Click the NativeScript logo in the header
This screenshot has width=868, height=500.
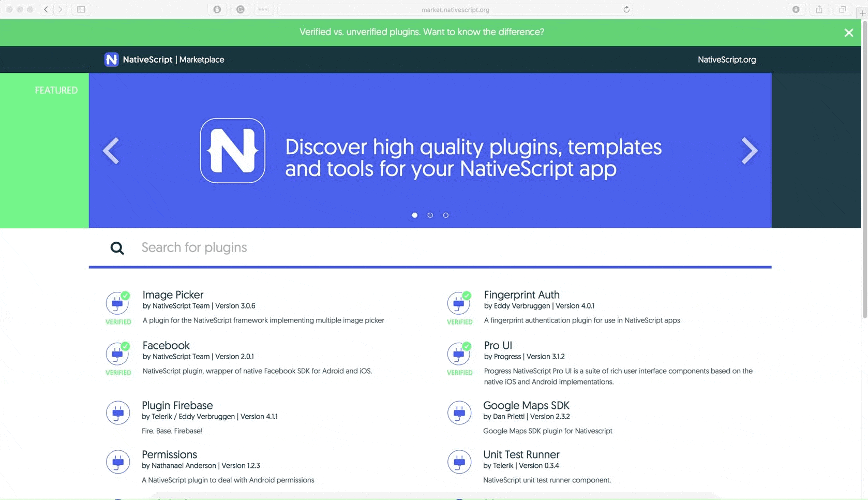(x=112, y=60)
